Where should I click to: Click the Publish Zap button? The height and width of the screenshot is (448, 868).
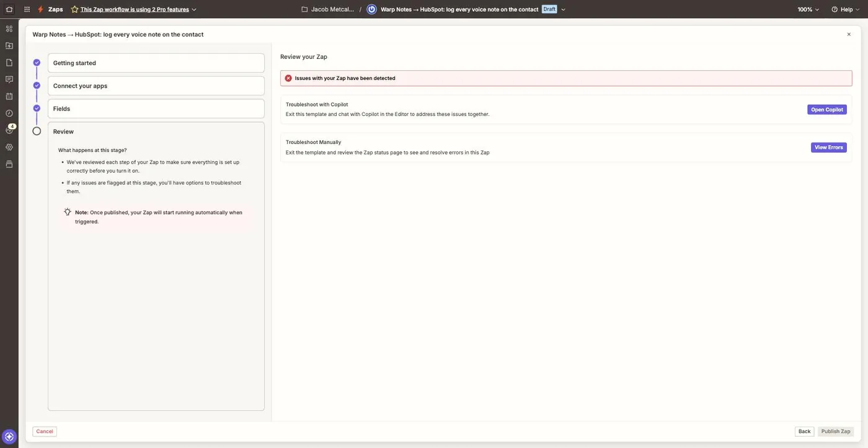point(836,431)
